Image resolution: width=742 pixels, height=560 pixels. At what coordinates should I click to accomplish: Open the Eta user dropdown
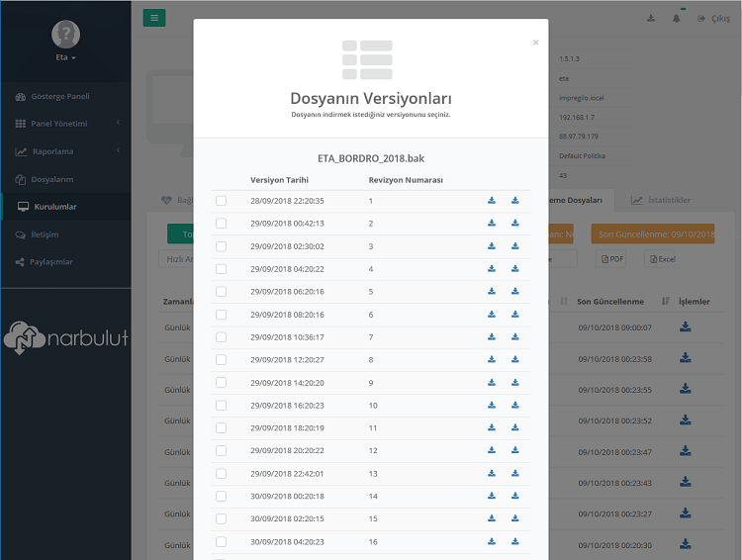66,57
